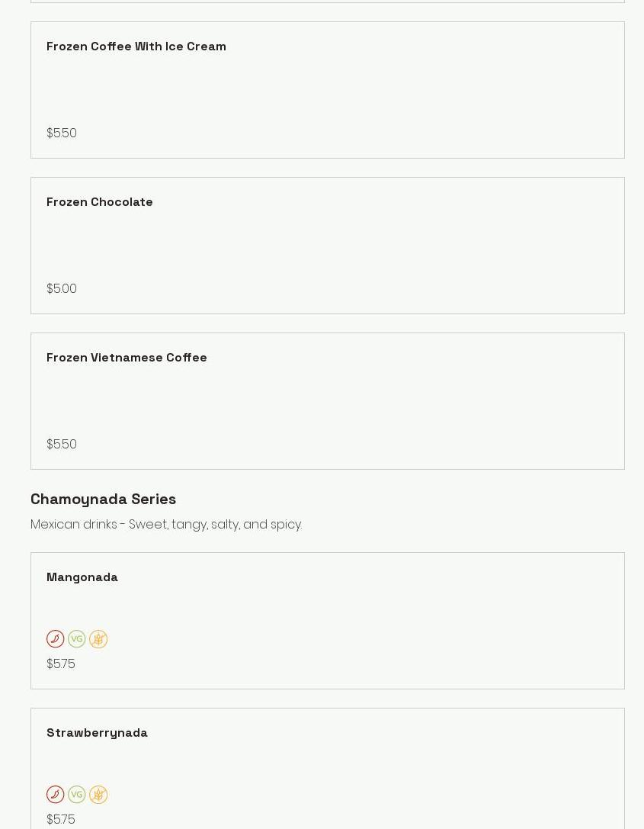Open the Frozen Coffee With Ice Cream title
The height and width of the screenshot is (829, 644).
pos(136,47)
